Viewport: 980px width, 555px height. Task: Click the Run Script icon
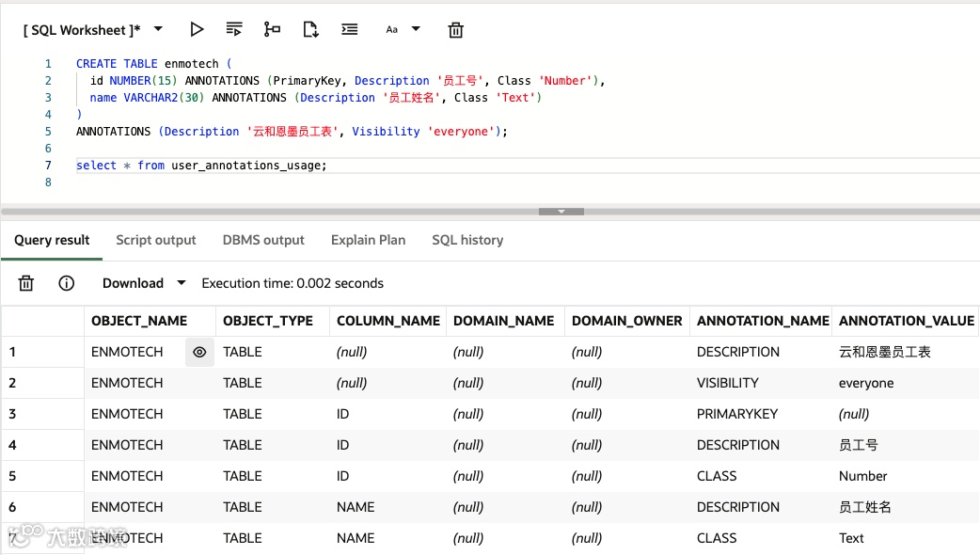pyautogui.click(x=234, y=30)
